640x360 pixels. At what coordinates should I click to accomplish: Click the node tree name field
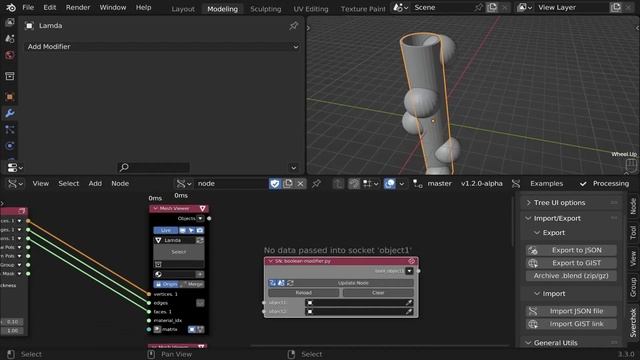(x=231, y=184)
